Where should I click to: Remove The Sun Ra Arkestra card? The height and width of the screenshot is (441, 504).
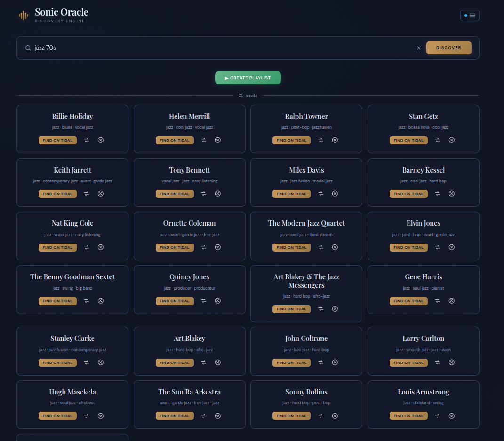click(x=217, y=416)
